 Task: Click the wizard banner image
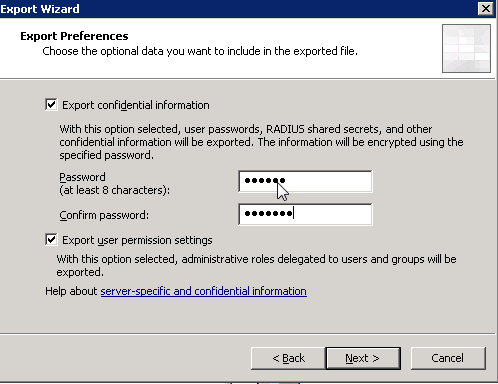click(466, 48)
